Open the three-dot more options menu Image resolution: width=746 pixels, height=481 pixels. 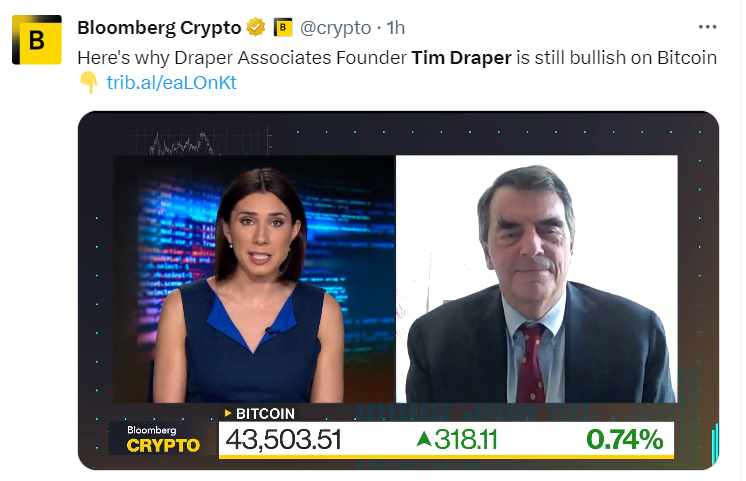point(707,27)
